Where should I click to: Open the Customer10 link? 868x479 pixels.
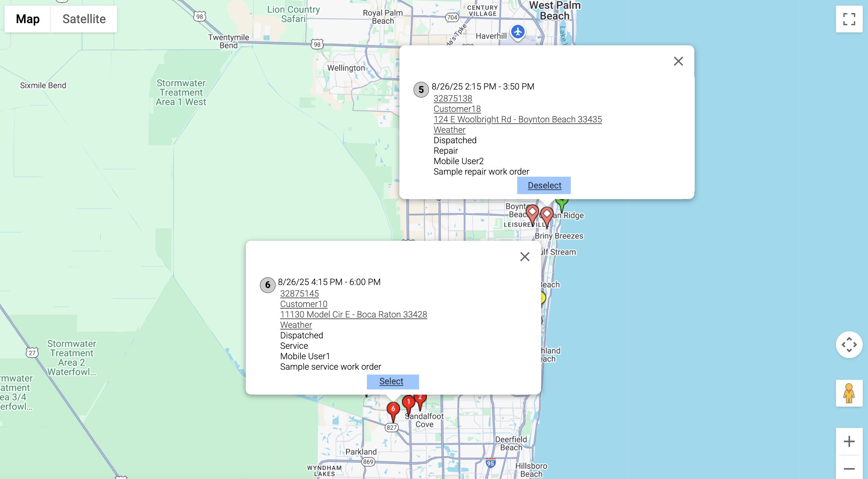coord(304,304)
